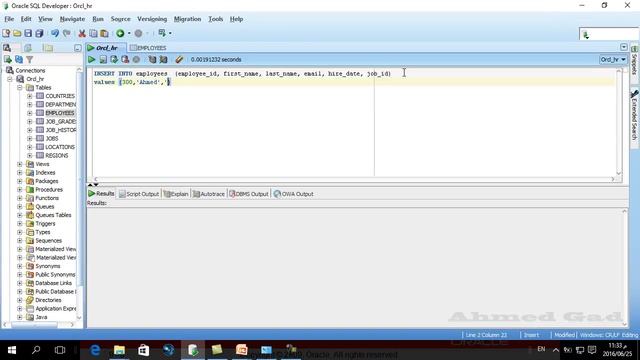Open File Explorer from the taskbar
Viewport: 640px width, 360px height.
119,350
